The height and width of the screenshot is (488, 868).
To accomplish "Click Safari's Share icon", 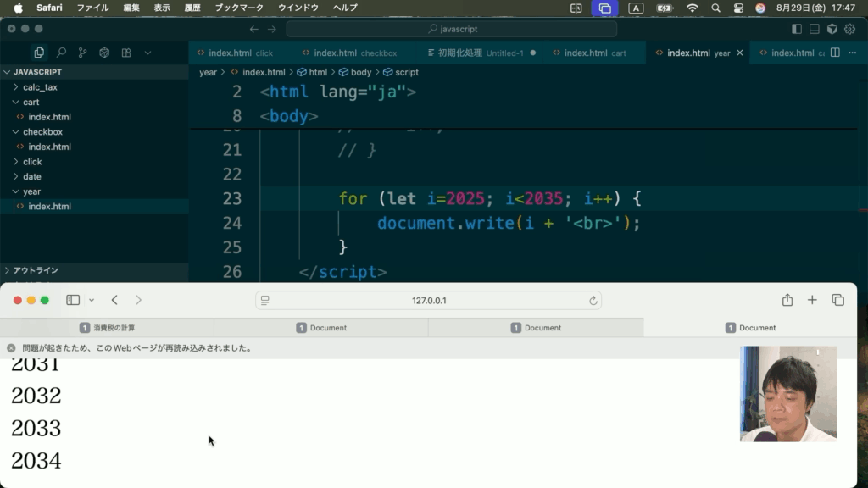I will click(x=787, y=300).
